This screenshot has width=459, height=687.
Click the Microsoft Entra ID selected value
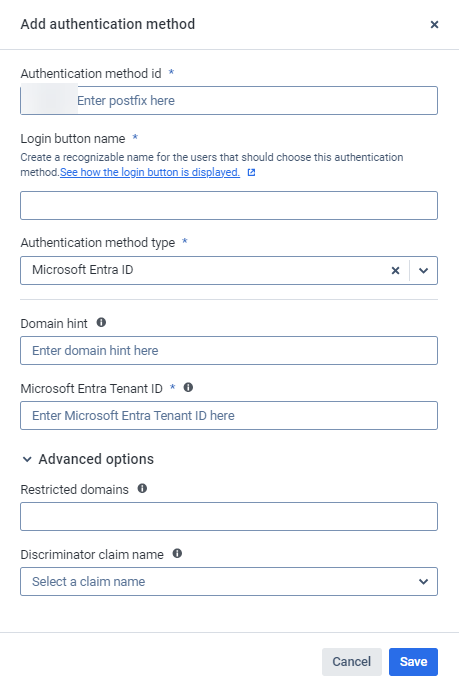(82, 270)
